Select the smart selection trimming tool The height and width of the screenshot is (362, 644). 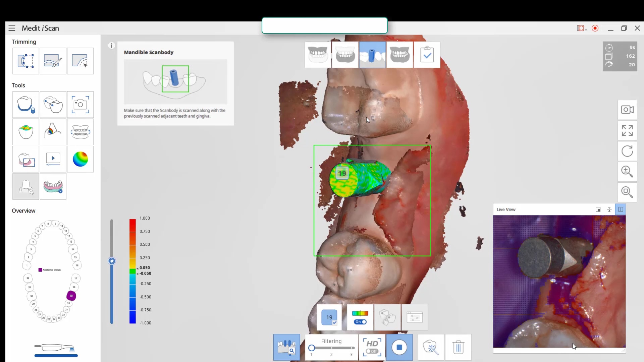point(80,61)
